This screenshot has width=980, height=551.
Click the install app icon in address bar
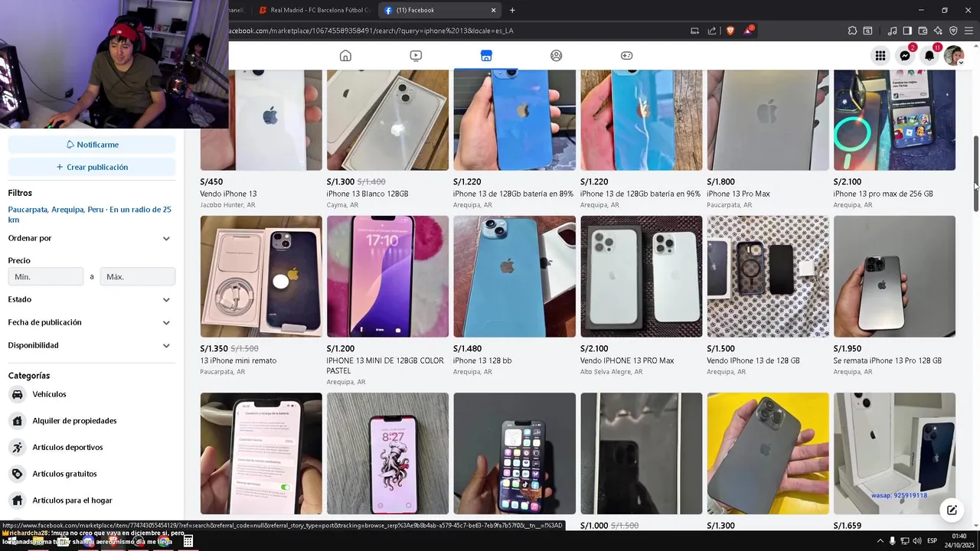click(x=694, y=31)
